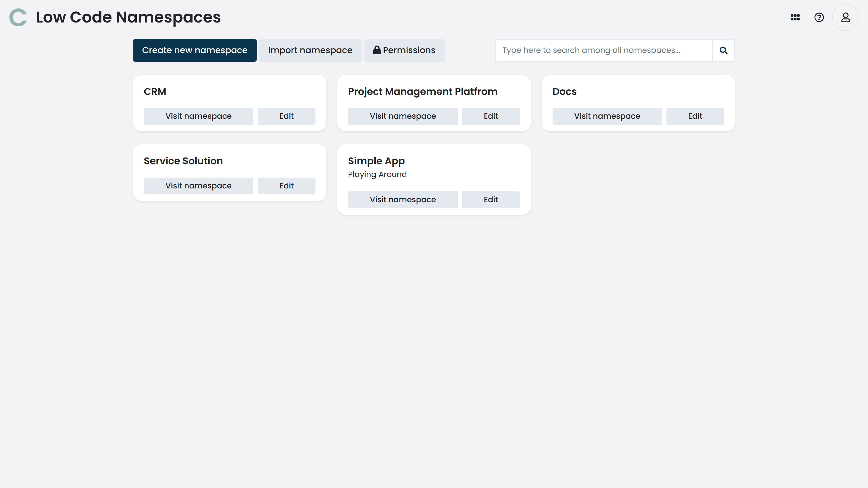Open the Permissions page
The image size is (868, 488).
click(404, 50)
